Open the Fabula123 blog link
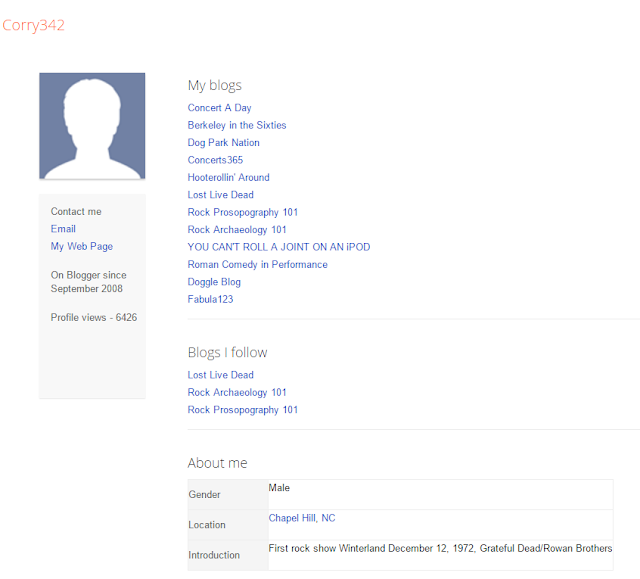The image size is (640, 579). click(x=210, y=299)
